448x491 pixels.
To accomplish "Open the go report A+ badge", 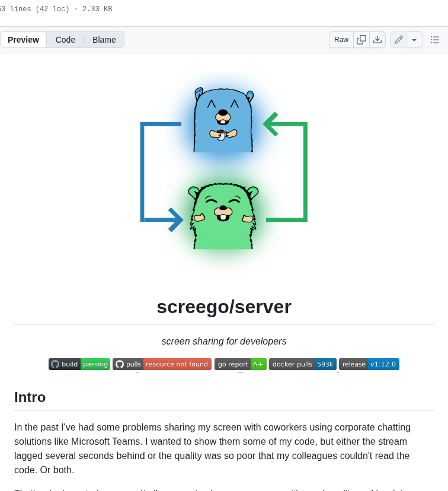I will [x=241, y=364].
